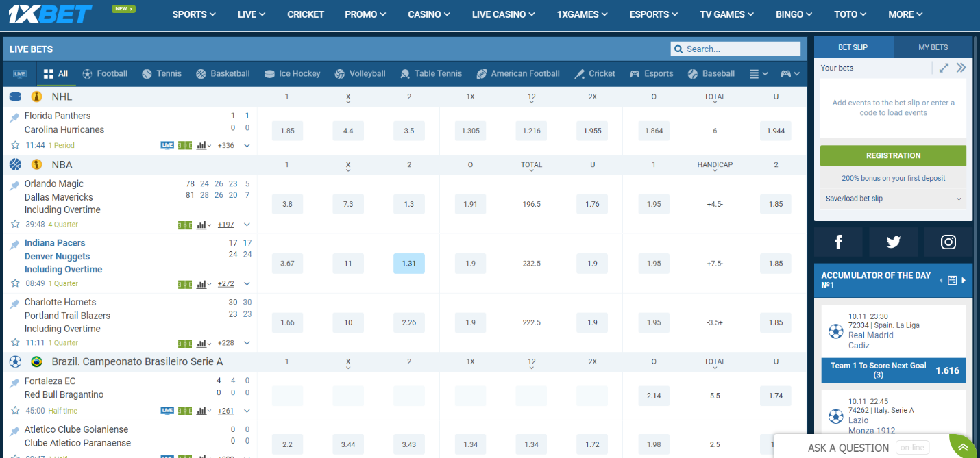The image size is (980, 458).
Task: Switch to the MY BETS tab
Action: point(933,47)
